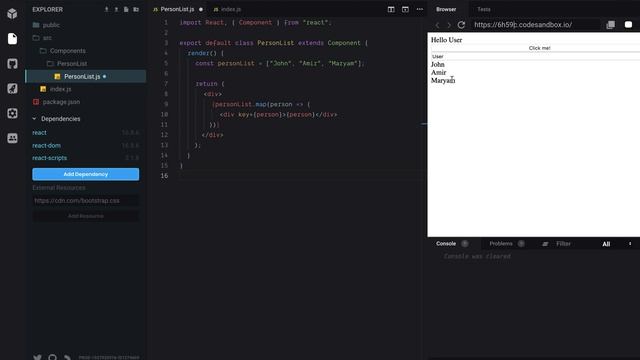This screenshot has height=360, width=640.
Task: Open the Live collaboration sidebar panel
Action: (12, 138)
